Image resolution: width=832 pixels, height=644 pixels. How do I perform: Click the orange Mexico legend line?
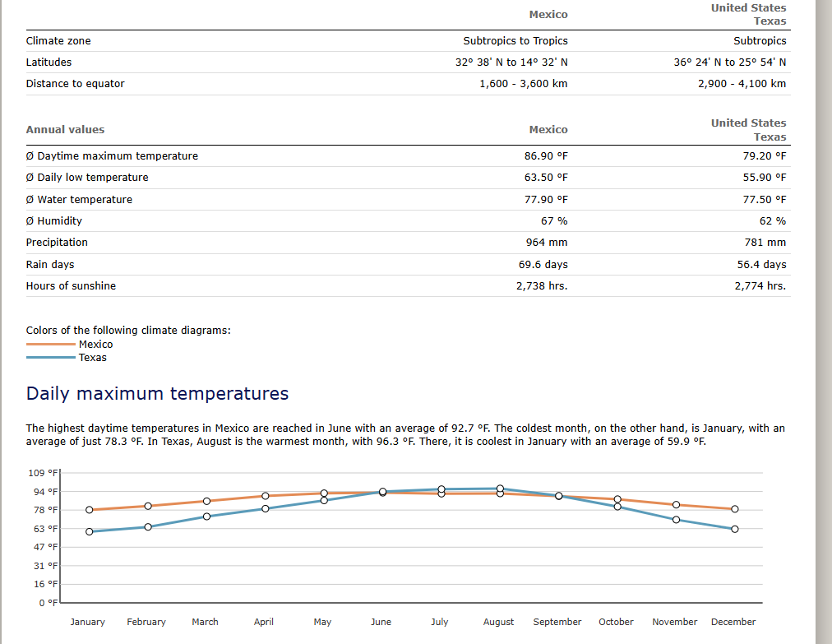pyautogui.click(x=50, y=344)
